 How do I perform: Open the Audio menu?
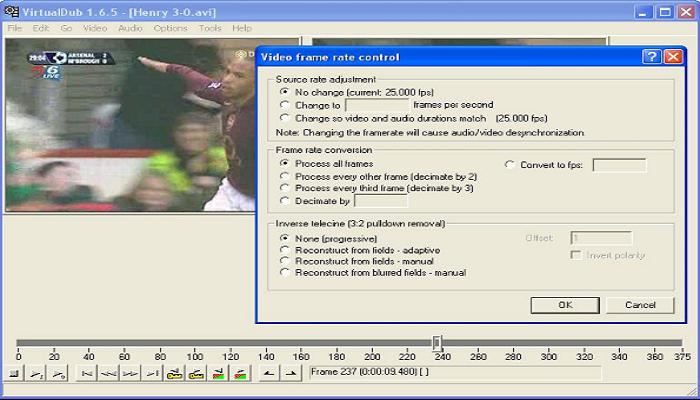(130, 28)
